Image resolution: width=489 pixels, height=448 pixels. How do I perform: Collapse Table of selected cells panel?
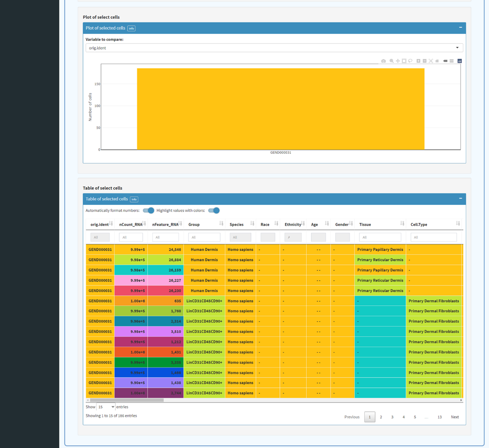[x=460, y=198]
